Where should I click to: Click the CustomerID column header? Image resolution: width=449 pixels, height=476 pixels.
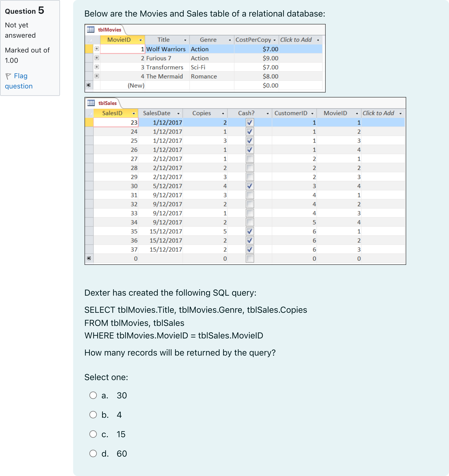(294, 113)
